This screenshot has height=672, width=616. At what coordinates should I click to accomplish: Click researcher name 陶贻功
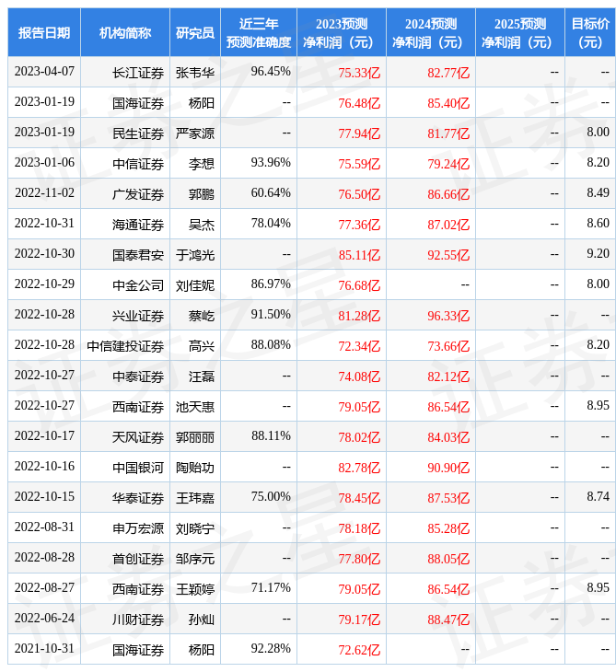click(195, 468)
